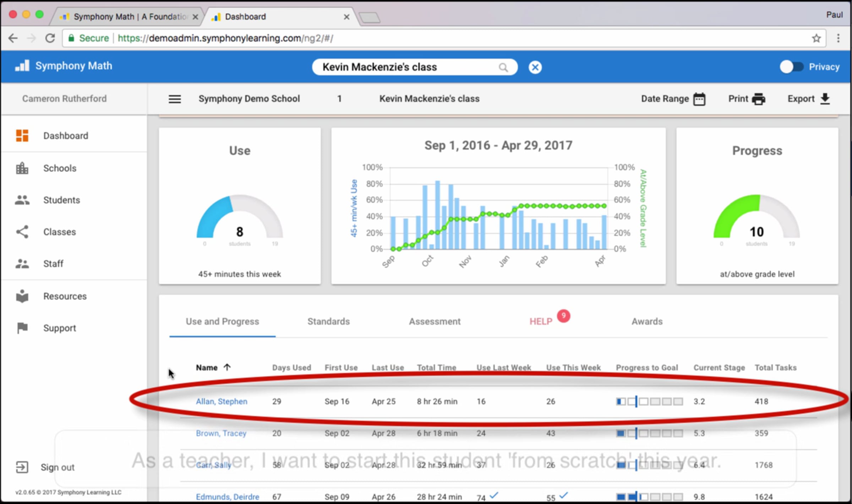Open the Dashboard sidebar icon
Viewport: 852px width, 504px height.
tap(22, 135)
